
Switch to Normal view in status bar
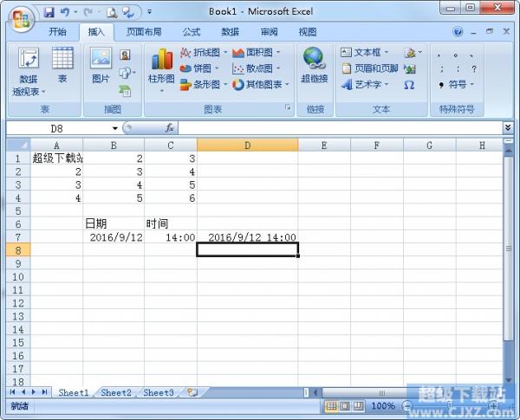click(331, 405)
